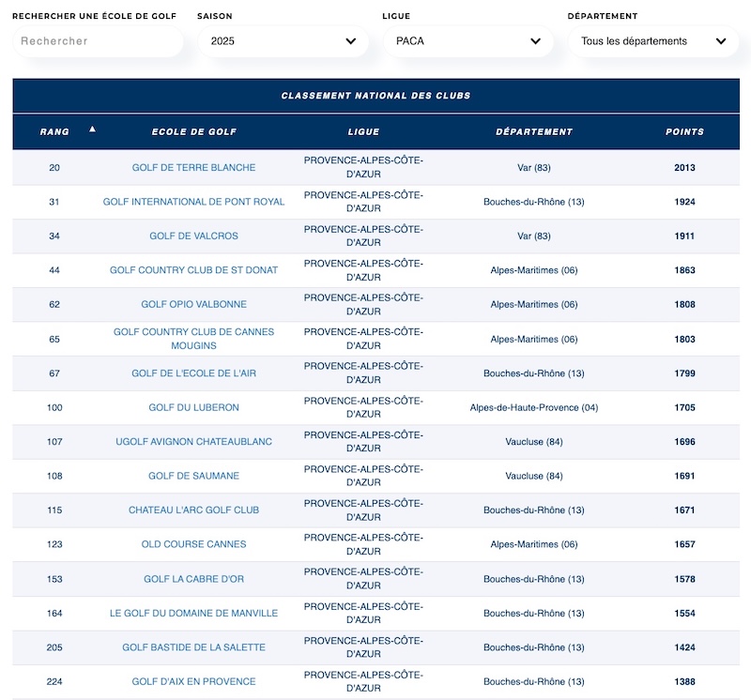The image size is (751, 700).
Task: Click rank 20 in the Rang column
Action: 54,168
